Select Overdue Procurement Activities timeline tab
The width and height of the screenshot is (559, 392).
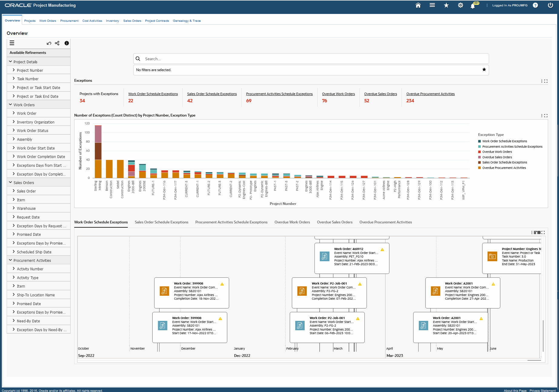(385, 222)
